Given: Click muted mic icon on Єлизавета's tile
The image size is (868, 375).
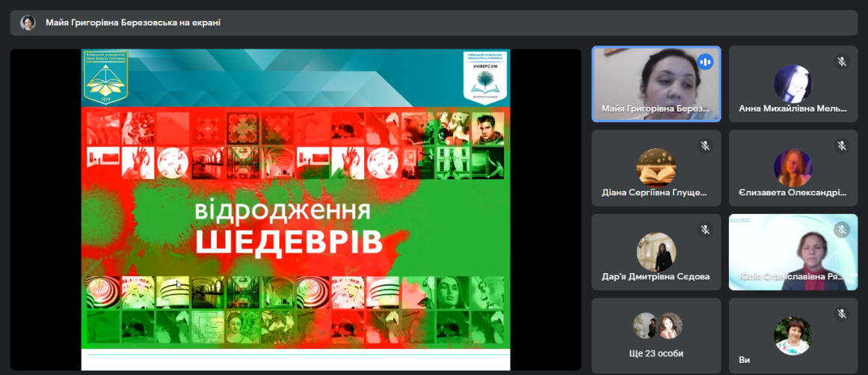Looking at the screenshot, I should coord(842,146).
